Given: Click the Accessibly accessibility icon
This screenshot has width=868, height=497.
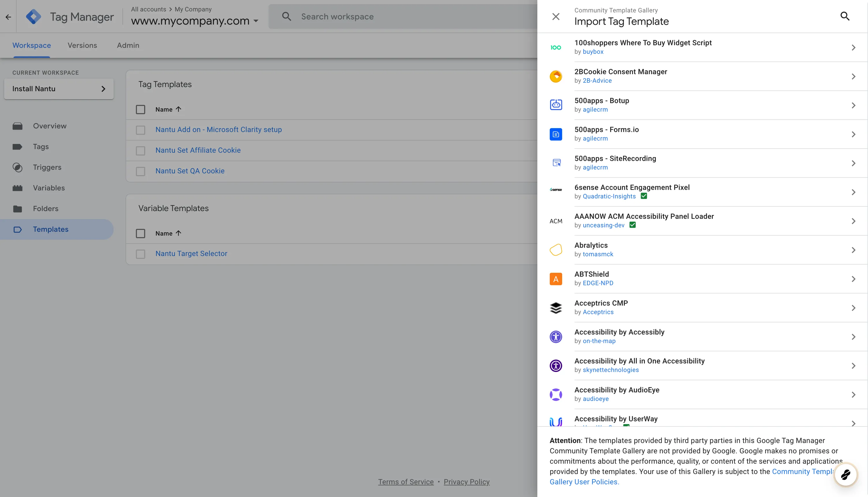Looking at the screenshot, I should (556, 336).
